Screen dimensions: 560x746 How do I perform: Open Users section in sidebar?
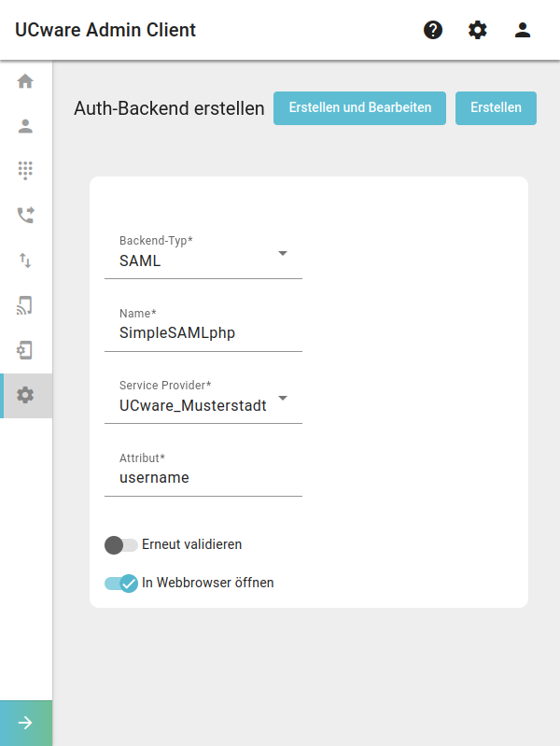[25, 126]
